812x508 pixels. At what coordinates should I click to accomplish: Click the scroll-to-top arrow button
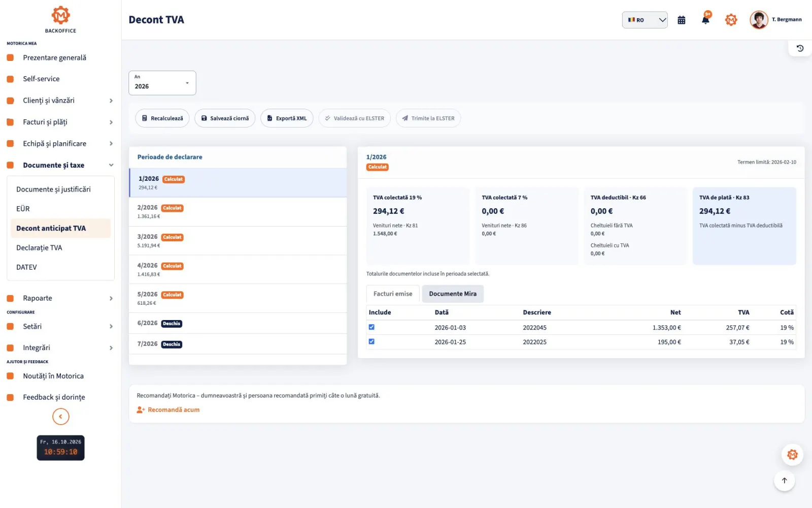(x=784, y=481)
